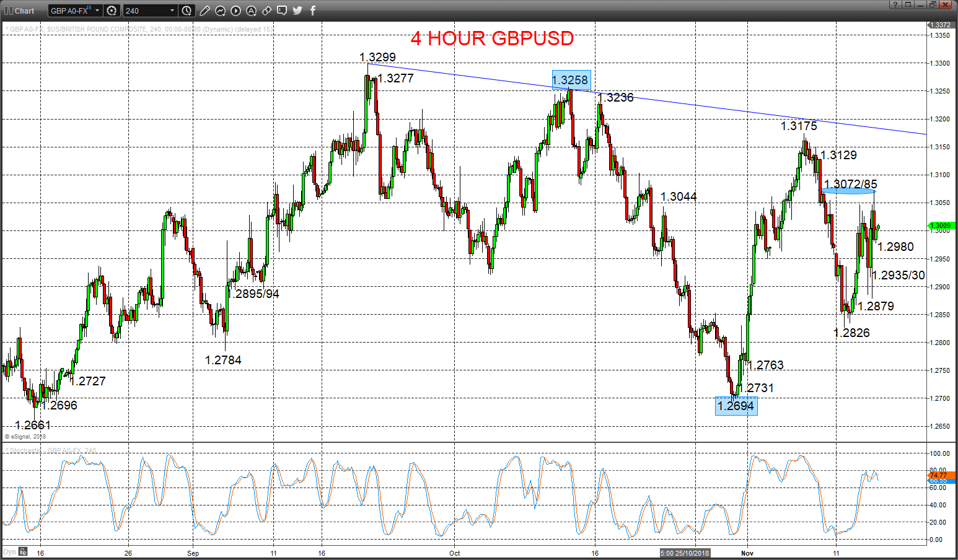Click the 1.2935/30 annotation label
The width and height of the screenshot is (958, 560).
pos(899,275)
